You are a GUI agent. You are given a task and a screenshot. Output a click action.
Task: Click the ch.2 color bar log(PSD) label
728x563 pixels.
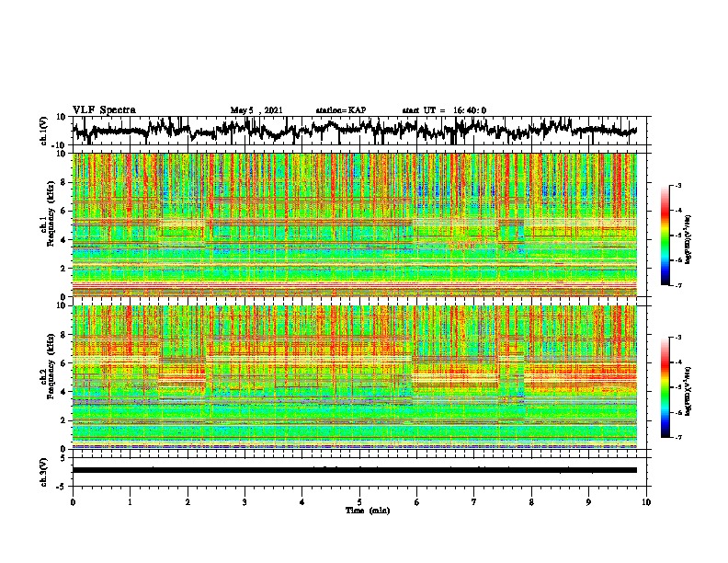688,391
